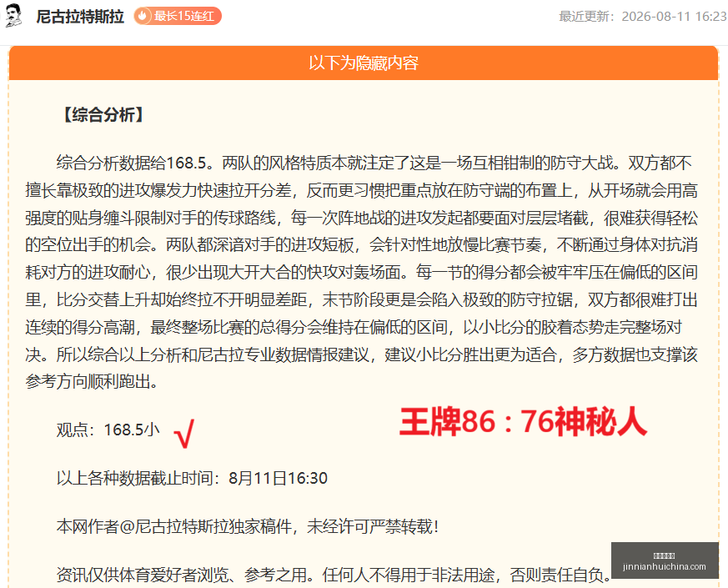Image resolution: width=728 pixels, height=588 pixels.
Task: Click the flame icon in the streak badge
Action: click(143, 16)
